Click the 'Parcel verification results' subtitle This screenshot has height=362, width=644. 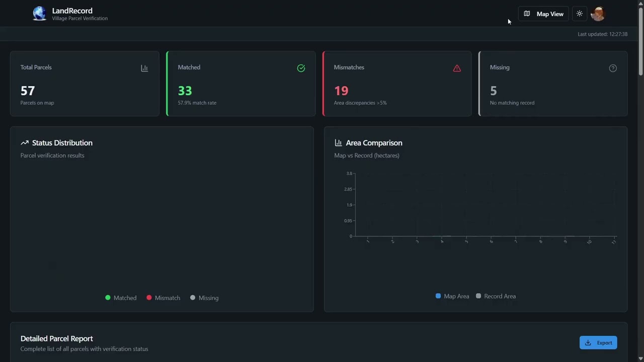coord(52,155)
